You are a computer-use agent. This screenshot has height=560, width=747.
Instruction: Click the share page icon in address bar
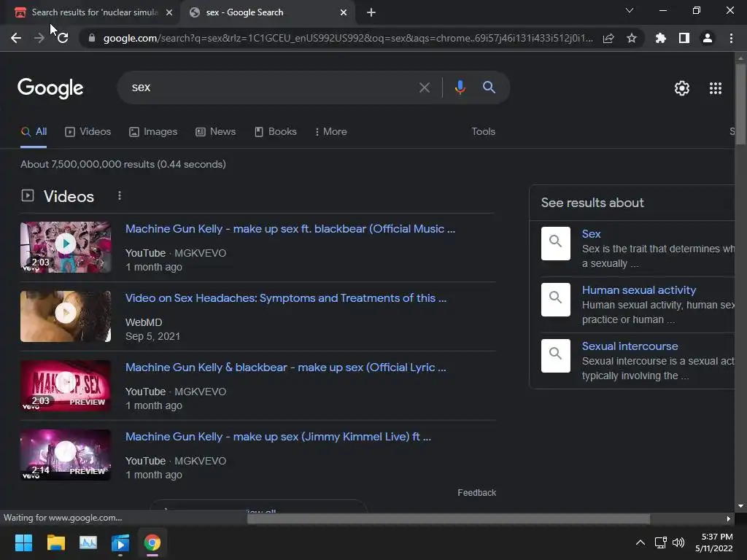coord(608,38)
